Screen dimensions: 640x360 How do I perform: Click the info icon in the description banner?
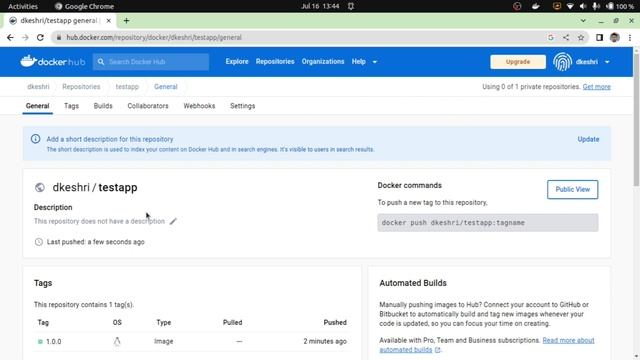pos(36,139)
